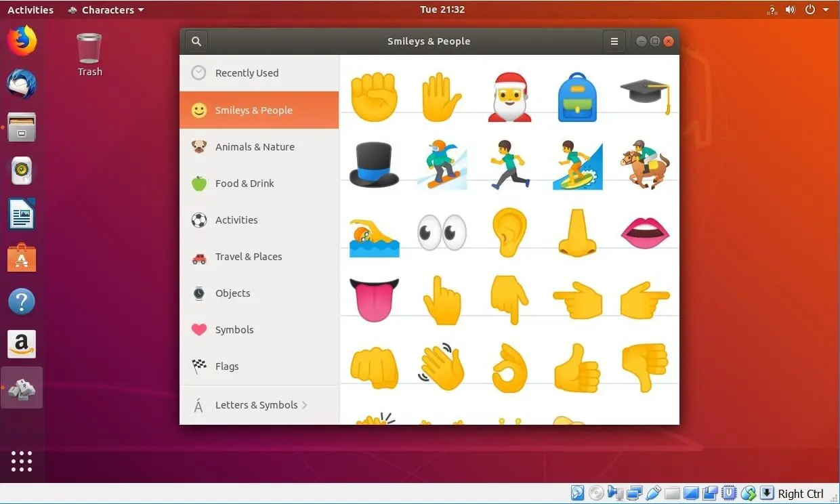Open the Characters app menu in top bar
Image resolution: width=840 pixels, height=504 pixels.
(106, 9)
